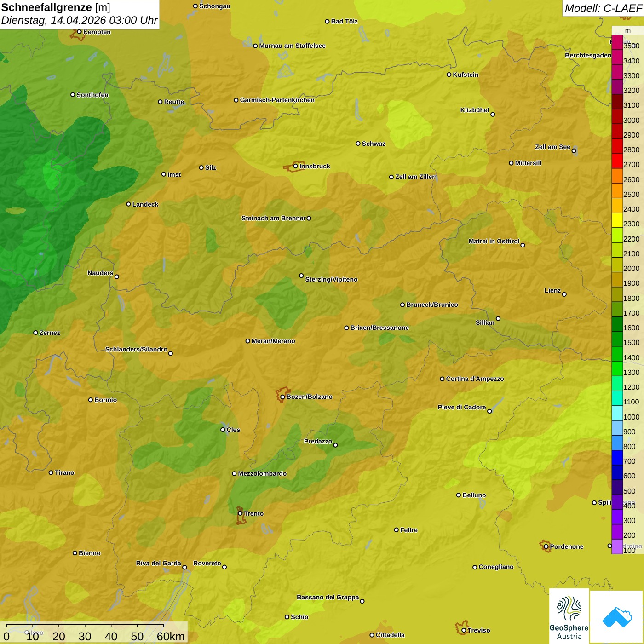Click the 1000 m cyan legend swatch

pyautogui.click(x=617, y=413)
